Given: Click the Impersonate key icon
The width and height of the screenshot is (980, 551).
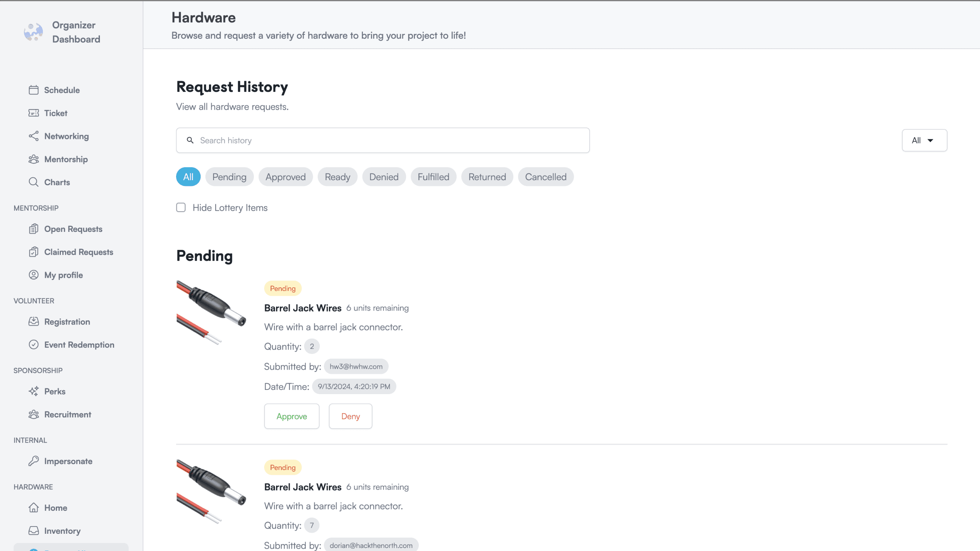Looking at the screenshot, I should click(x=34, y=461).
